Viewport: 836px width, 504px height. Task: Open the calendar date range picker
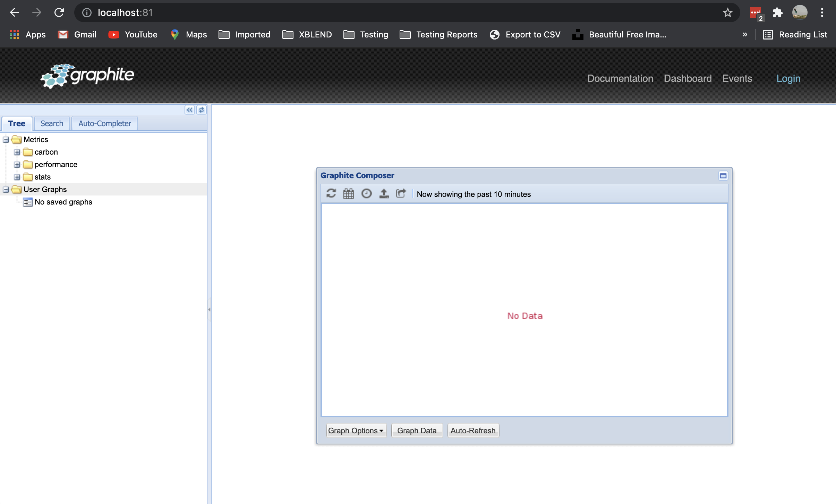(349, 193)
